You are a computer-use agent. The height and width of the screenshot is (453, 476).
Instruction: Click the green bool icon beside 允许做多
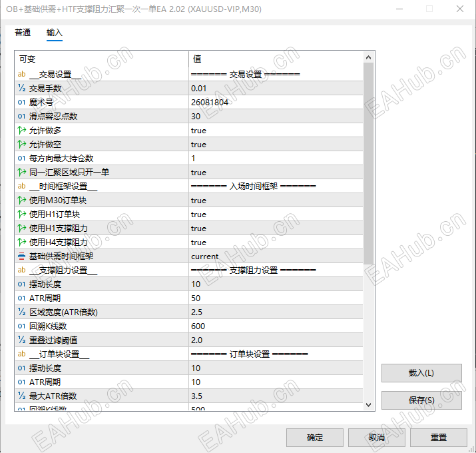point(21,130)
